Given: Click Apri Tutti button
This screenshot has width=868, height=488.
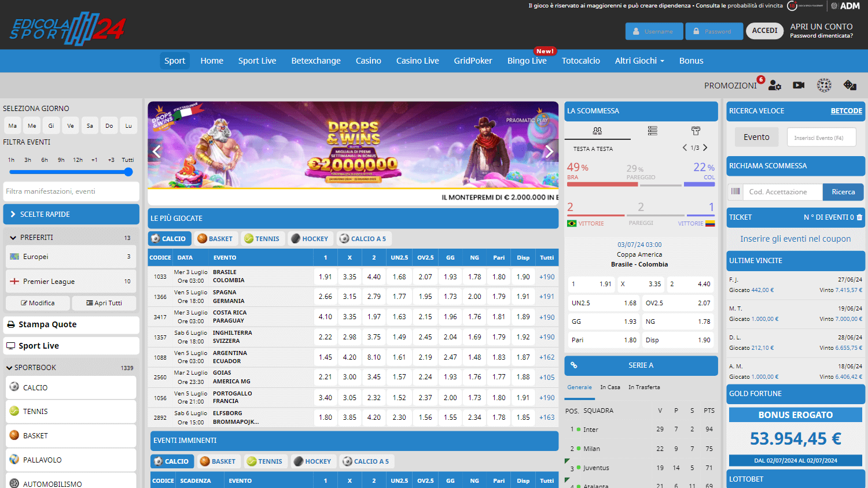Looking at the screenshot, I should tap(104, 303).
